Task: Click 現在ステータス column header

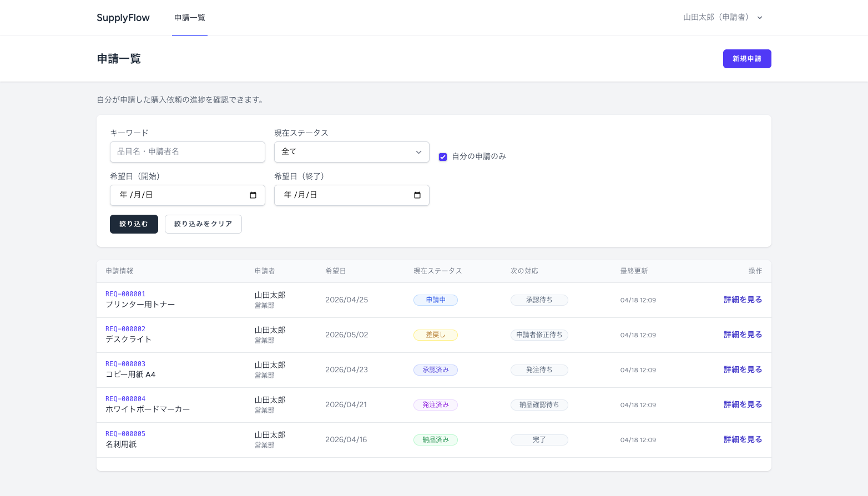Action: 438,271
